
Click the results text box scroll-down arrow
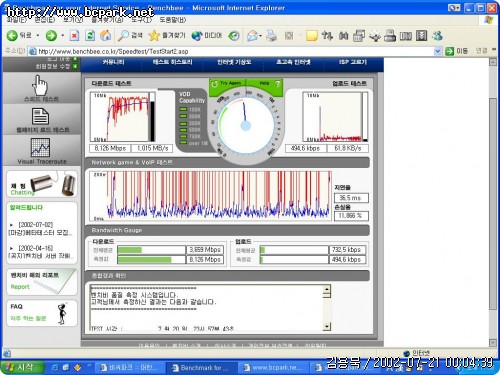point(327,326)
